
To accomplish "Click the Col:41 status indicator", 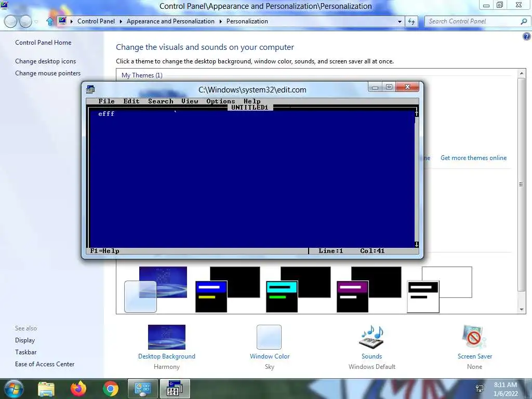I will (372, 251).
